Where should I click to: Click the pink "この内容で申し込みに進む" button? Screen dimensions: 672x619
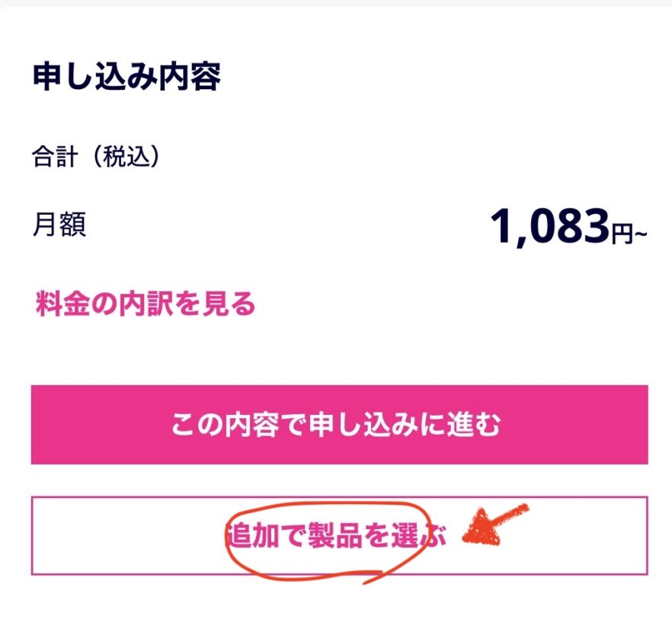339,424
